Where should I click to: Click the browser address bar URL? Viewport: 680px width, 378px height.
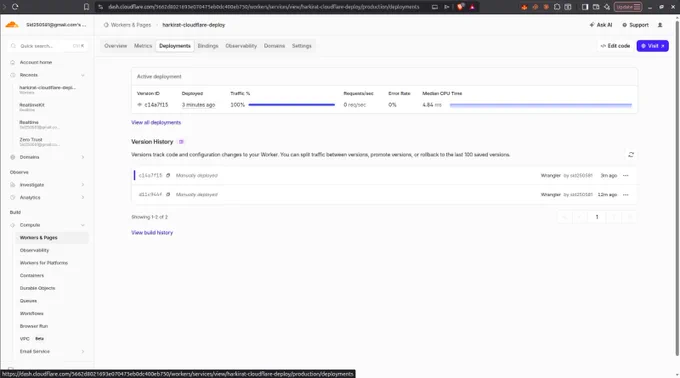pos(264,7)
